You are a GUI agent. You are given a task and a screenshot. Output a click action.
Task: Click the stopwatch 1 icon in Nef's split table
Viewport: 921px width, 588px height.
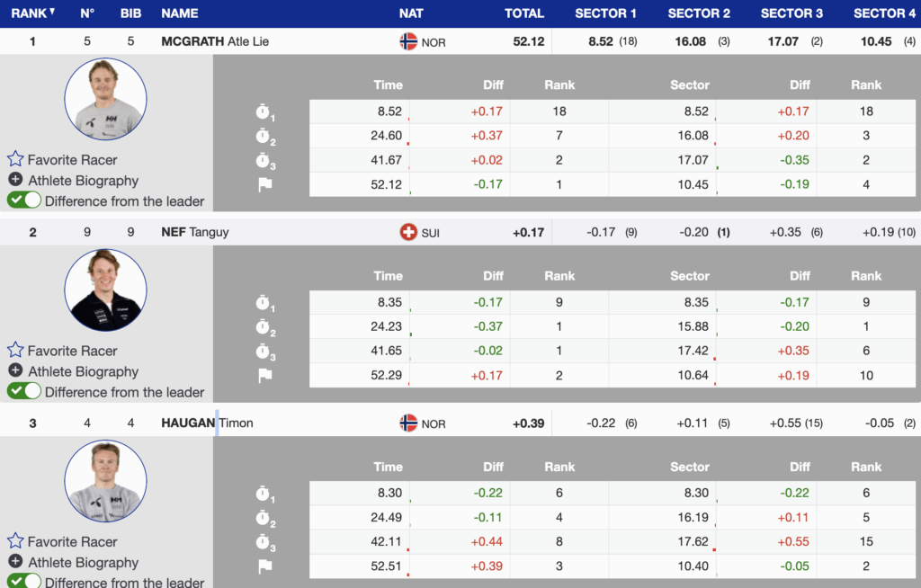[x=264, y=303]
